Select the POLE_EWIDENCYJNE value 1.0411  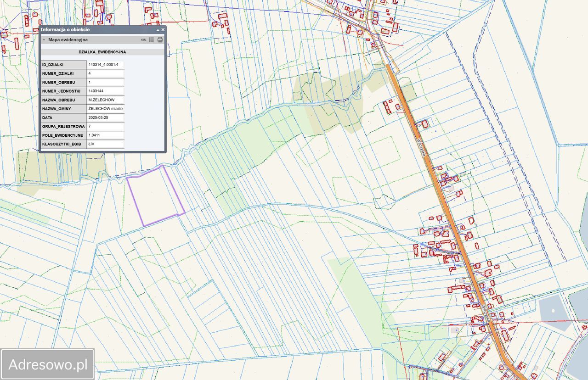coord(105,135)
